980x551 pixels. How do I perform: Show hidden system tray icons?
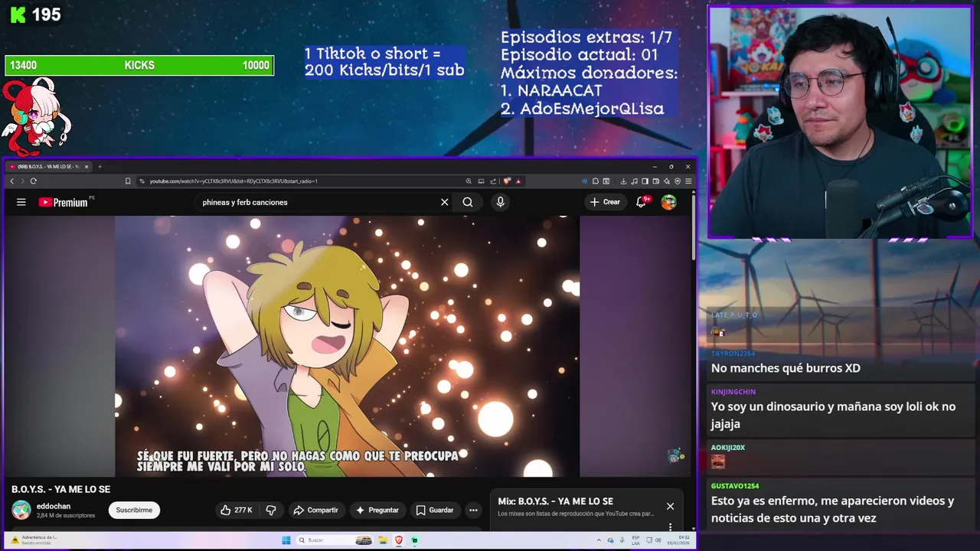(x=599, y=540)
